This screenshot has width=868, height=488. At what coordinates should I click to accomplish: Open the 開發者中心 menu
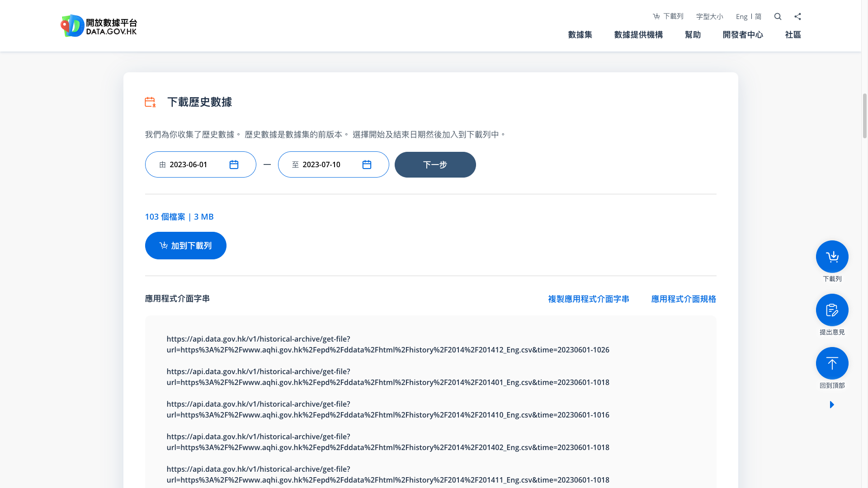point(743,35)
